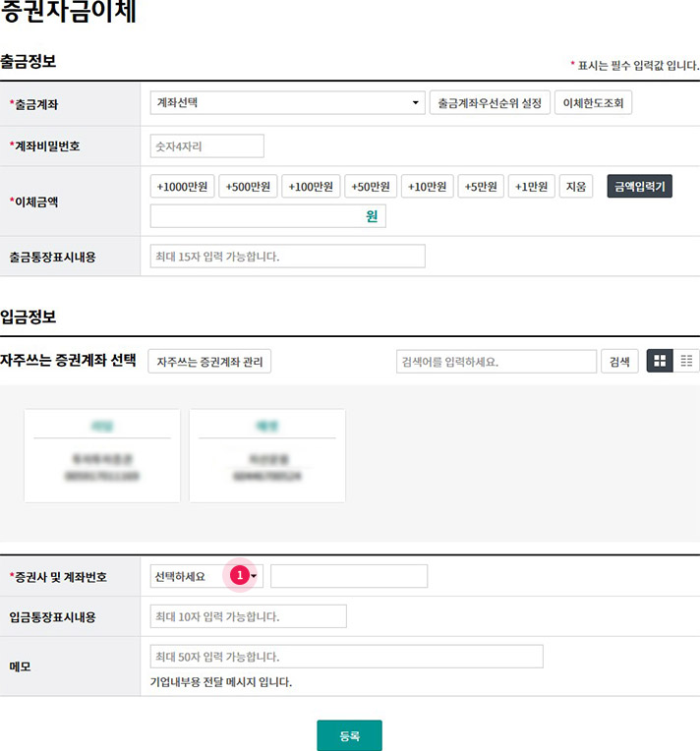Viewport: 700px width, 751px height.
Task: Add +1만원 to the amount
Action: [x=531, y=187]
